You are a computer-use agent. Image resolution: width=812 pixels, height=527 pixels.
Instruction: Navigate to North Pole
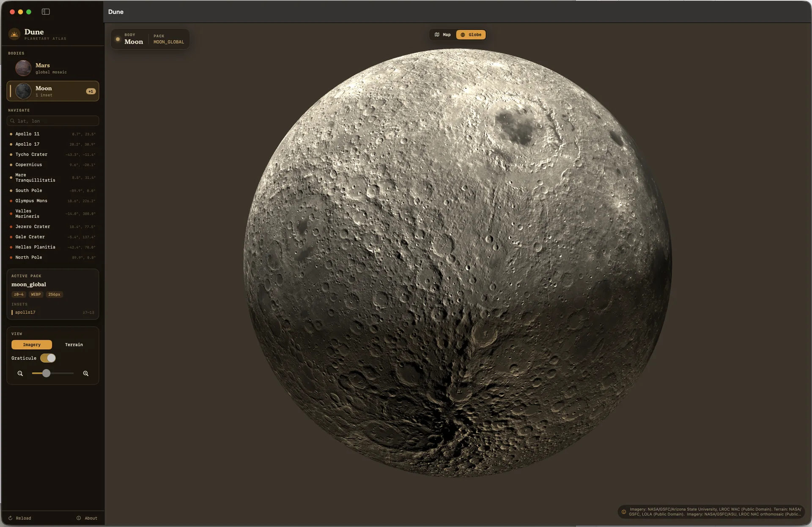53,257
